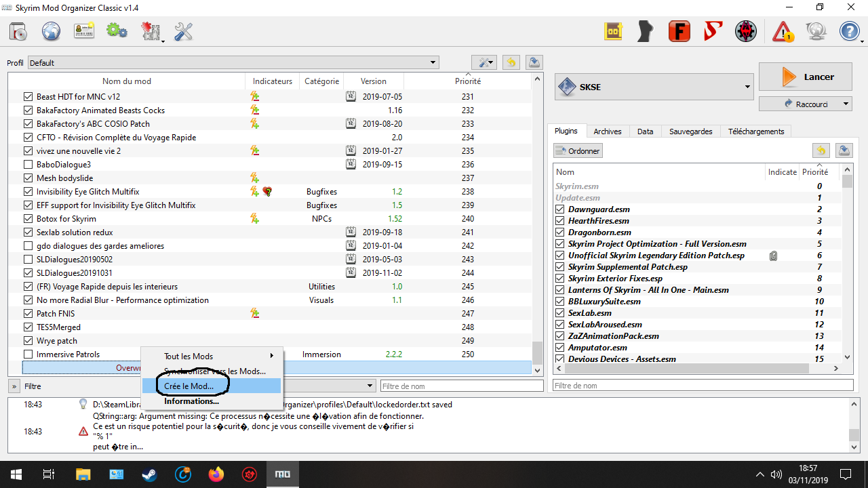The image size is (868, 488).
Task: Click the mod list restore backup arrow icon
Action: click(x=511, y=62)
